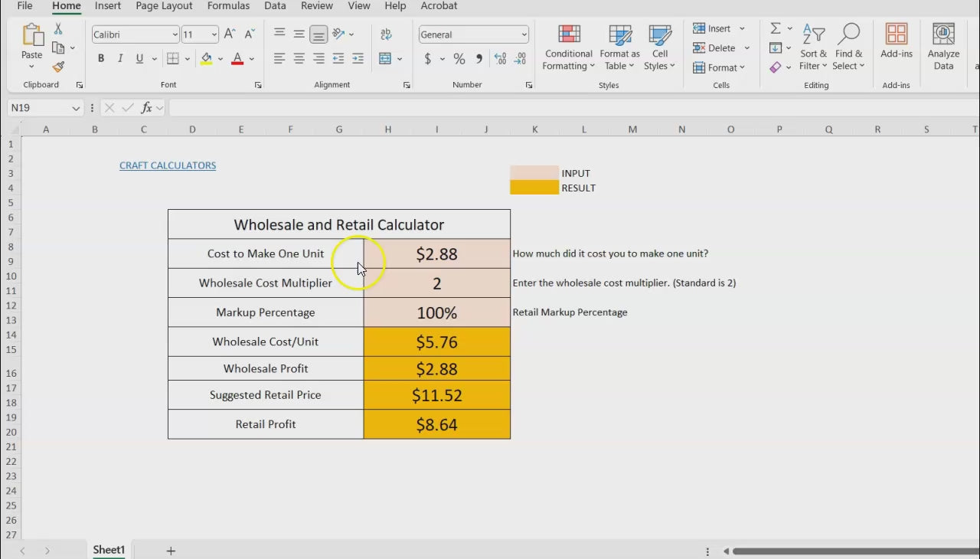Open Analyze Data tool
Viewport: 980px width, 559px height.
point(943,47)
